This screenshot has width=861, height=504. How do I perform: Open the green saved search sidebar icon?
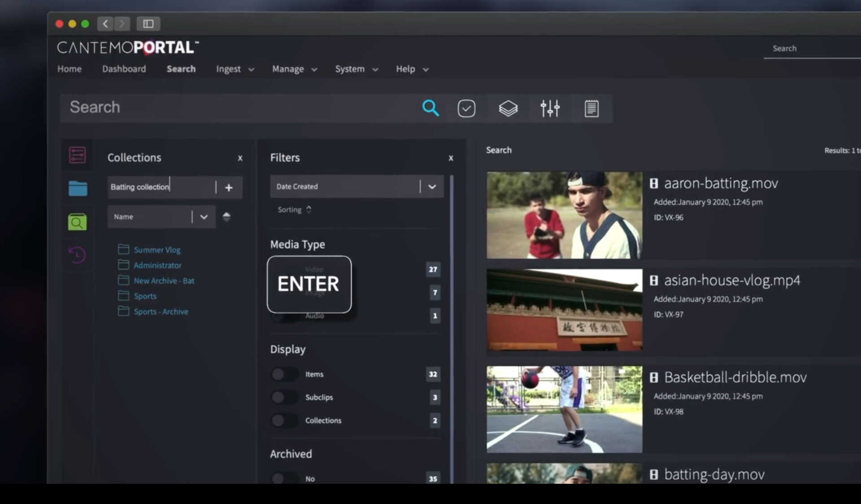(x=77, y=222)
